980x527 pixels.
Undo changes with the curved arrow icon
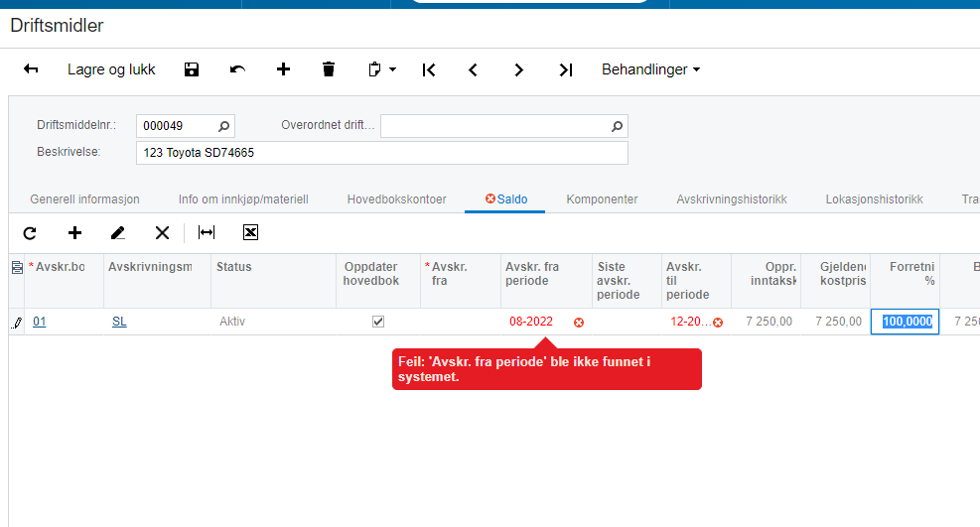[x=237, y=69]
